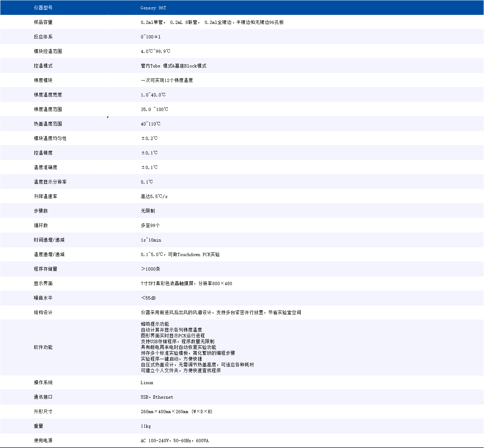This screenshot has width=484, height=448.
Task: Click the 仪器型号 header cell
Action: 43,8
